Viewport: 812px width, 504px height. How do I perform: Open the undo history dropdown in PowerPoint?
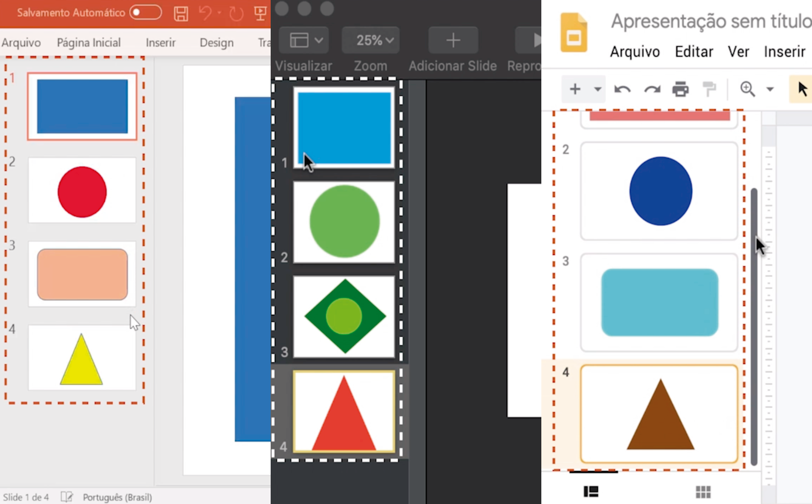tap(219, 13)
